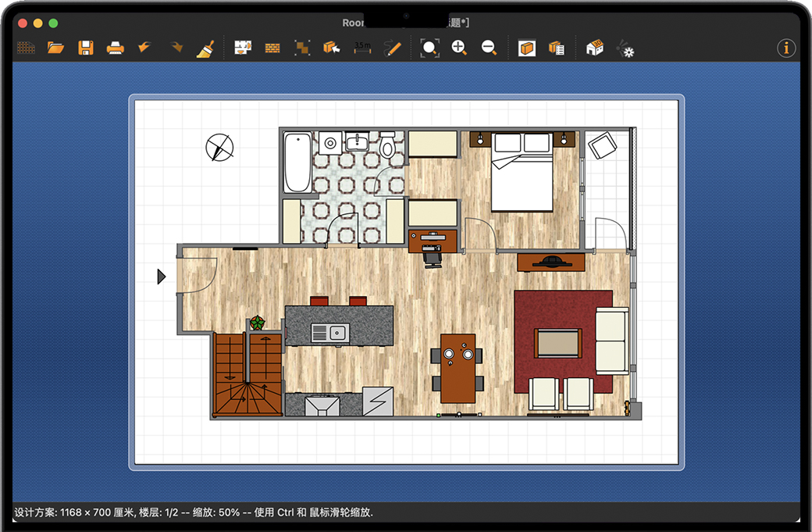Viewport: 812px width, 532px height.
Task: Zoom in with the plus magnifier
Action: coord(459,48)
